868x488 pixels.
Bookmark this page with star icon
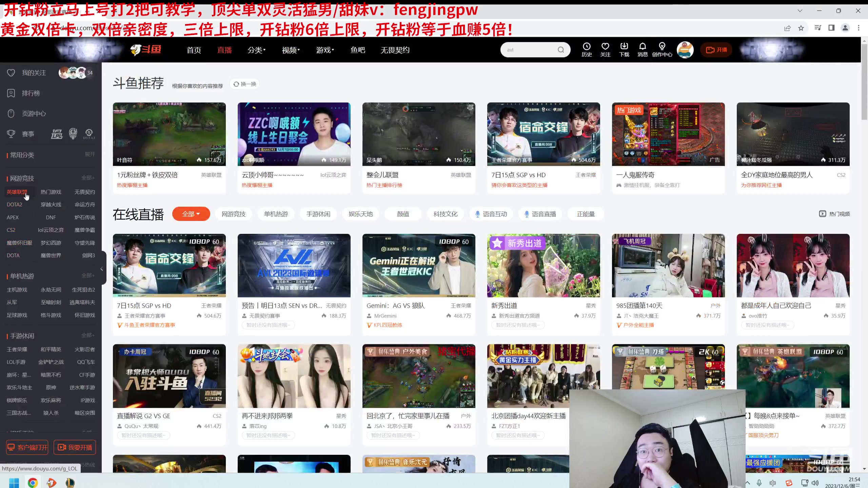point(801,28)
